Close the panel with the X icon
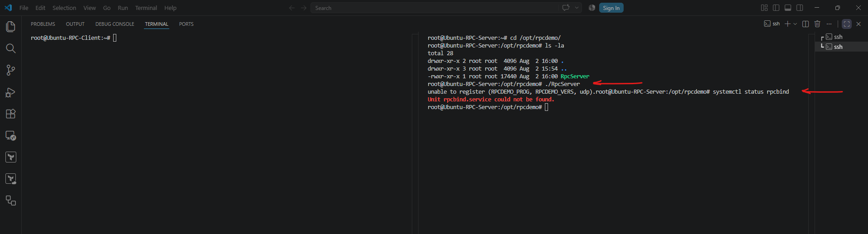This screenshot has width=868, height=234. click(858, 24)
